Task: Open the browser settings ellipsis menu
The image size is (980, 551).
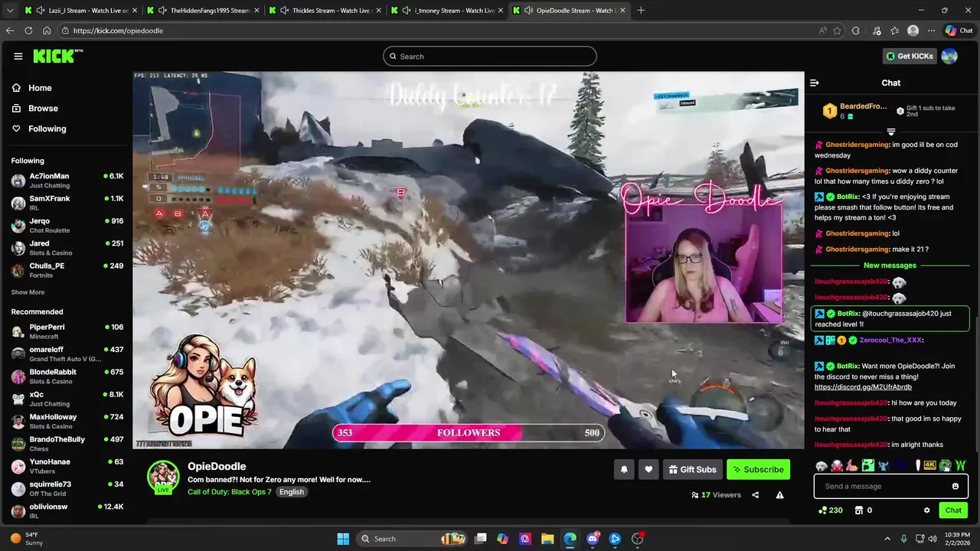Action: click(x=931, y=31)
